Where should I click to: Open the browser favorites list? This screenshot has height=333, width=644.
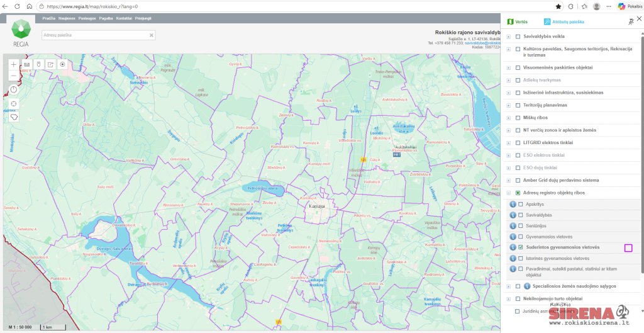tap(584, 6)
